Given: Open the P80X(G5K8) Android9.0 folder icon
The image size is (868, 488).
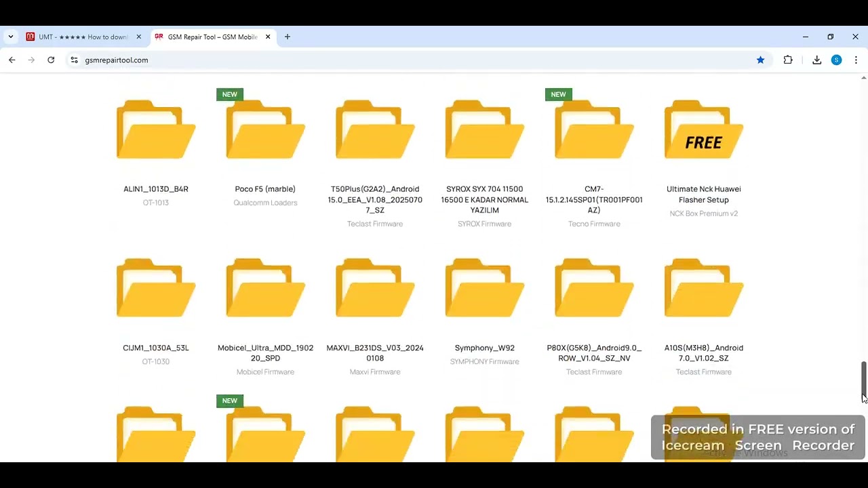Looking at the screenshot, I should (594, 288).
